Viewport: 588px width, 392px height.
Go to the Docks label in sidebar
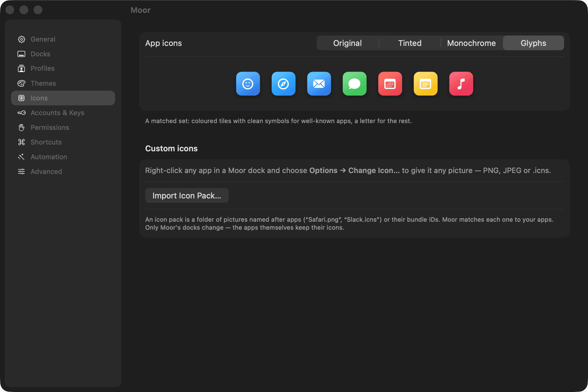click(x=40, y=54)
